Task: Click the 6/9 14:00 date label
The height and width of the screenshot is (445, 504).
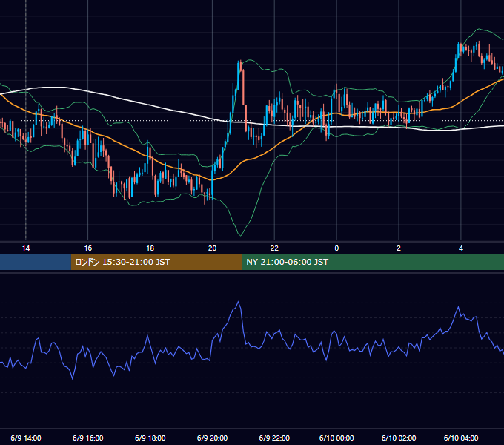Action: [26, 438]
